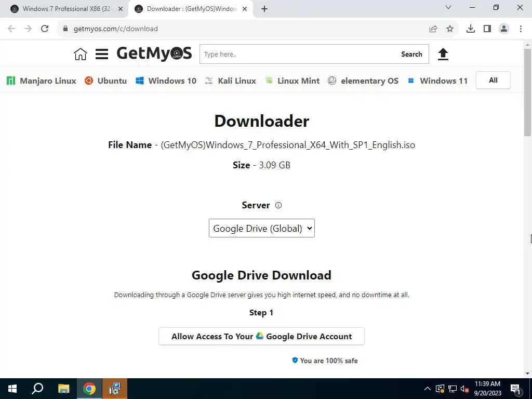
Task: Click the network icon in system tray
Action: pos(453,389)
